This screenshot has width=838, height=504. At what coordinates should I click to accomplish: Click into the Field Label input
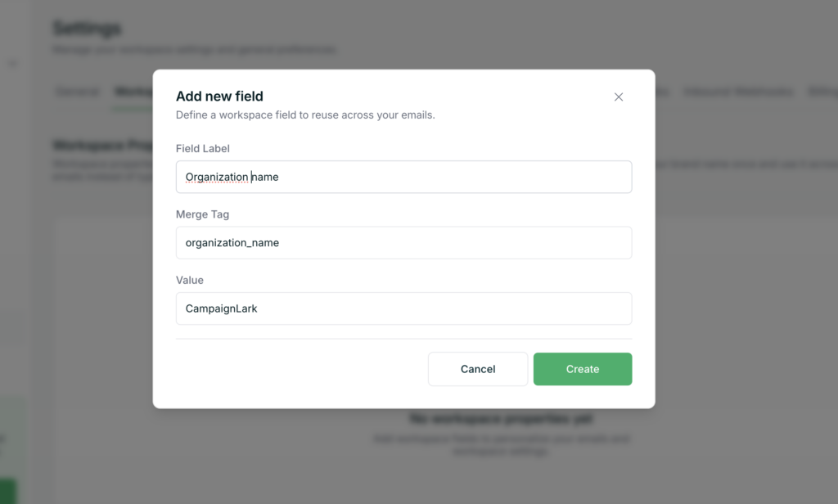pos(403,177)
